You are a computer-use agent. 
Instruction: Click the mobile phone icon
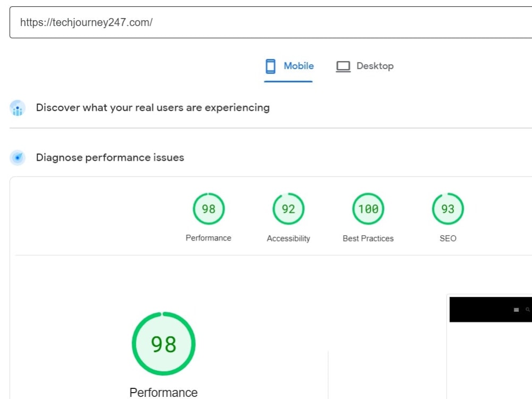tap(270, 66)
